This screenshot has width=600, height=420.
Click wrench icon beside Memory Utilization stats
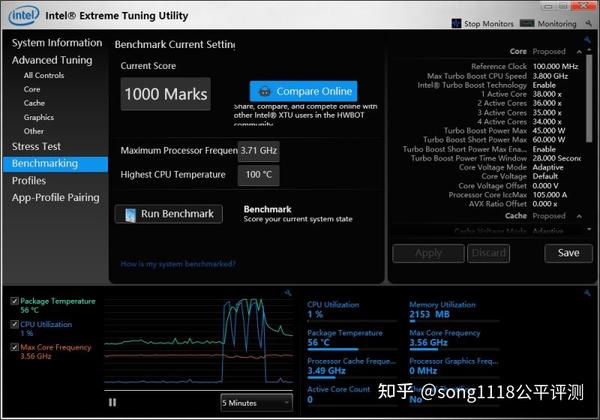pos(587,293)
